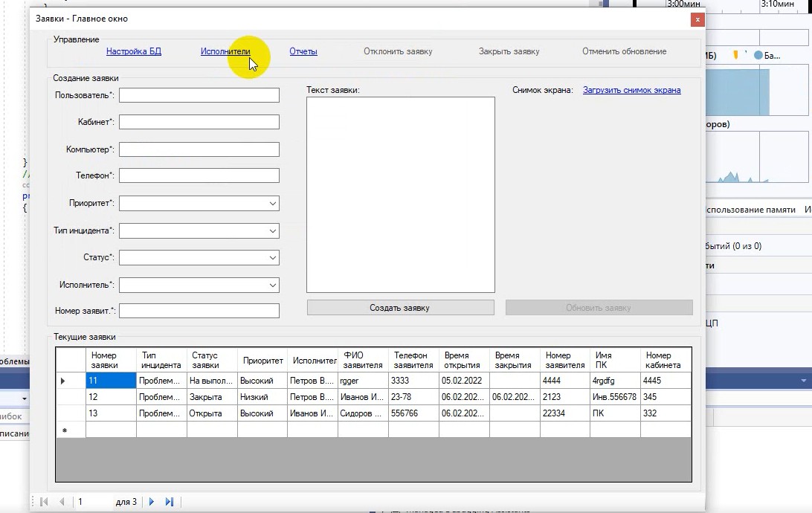This screenshot has height=513, width=812.
Task: Select cell with request number 11
Action: 111,381
